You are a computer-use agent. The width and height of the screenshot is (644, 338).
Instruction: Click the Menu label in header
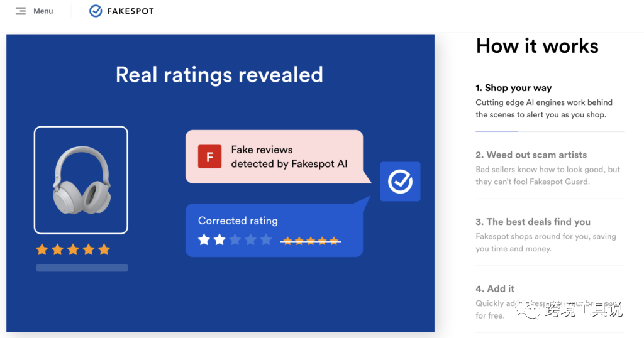pos(43,11)
